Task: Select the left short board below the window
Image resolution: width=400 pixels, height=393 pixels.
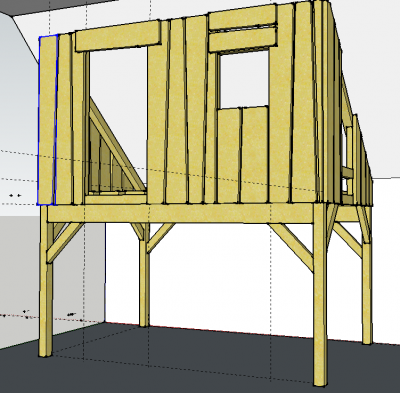Action: pyautogui.click(x=229, y=156)
